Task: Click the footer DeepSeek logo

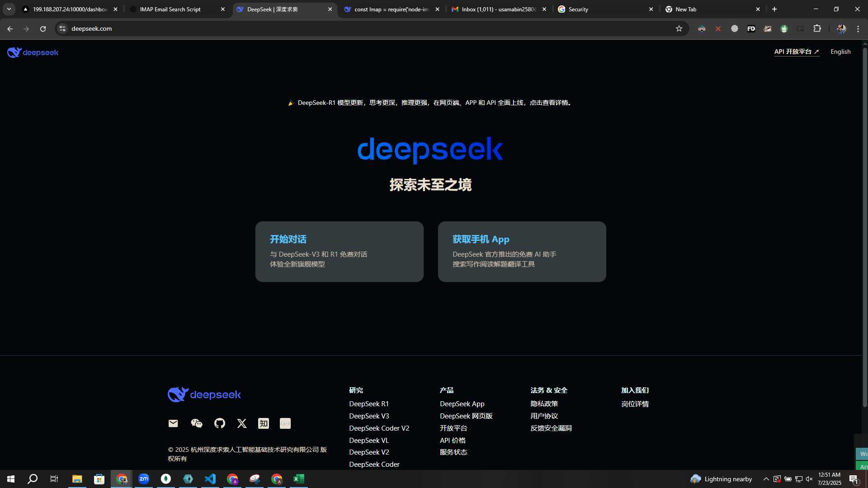Action: (204, 394)
